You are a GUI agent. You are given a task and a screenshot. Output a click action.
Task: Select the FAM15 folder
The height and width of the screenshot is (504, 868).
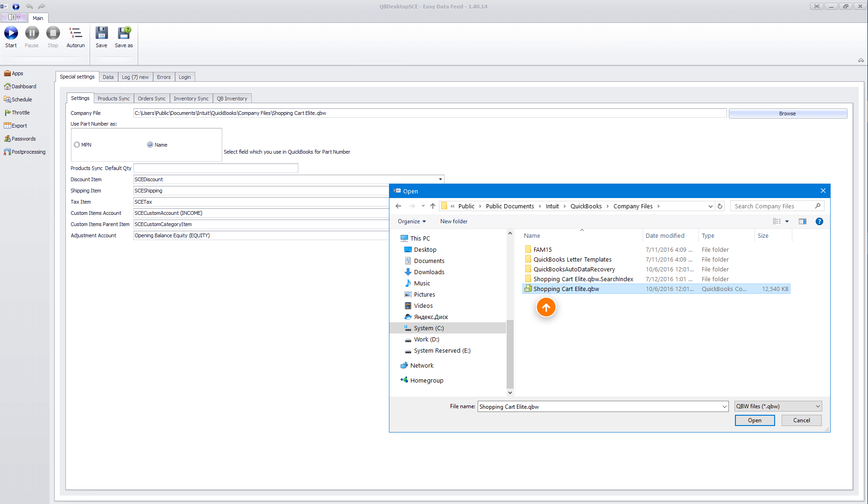[538, 250]
